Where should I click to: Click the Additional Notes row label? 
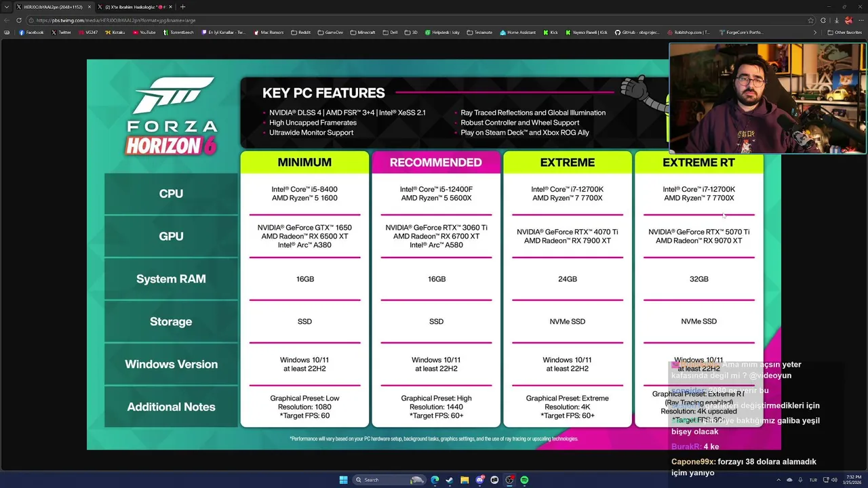171,407
